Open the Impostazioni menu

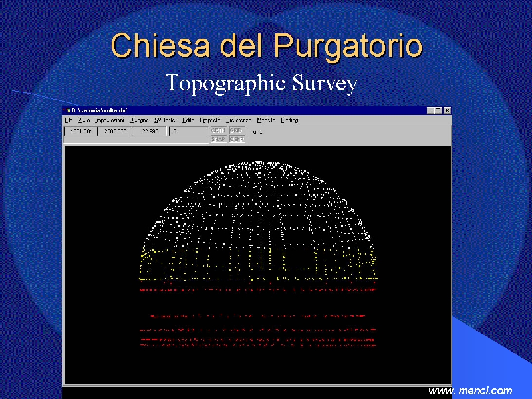[109, 120]
